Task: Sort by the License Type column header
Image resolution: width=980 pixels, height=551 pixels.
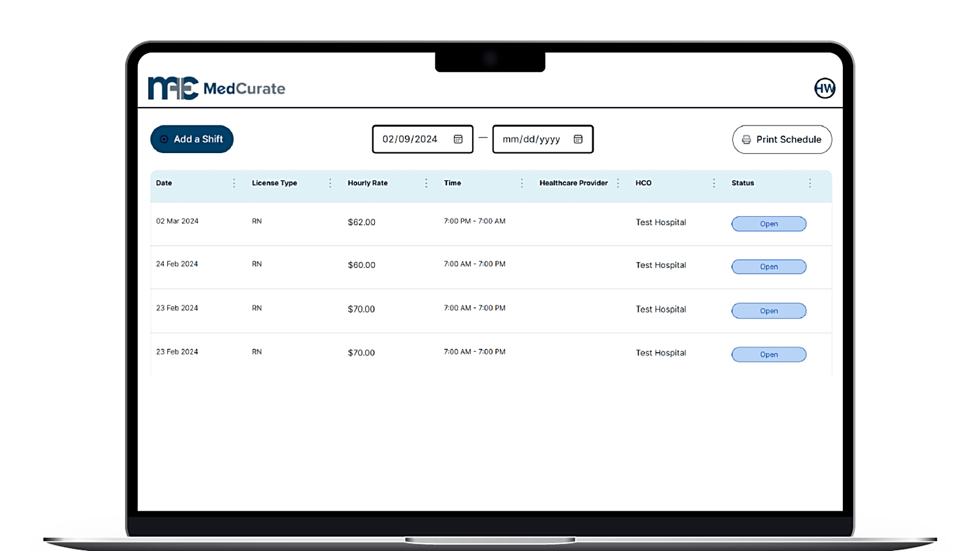Action: point(274,183)
